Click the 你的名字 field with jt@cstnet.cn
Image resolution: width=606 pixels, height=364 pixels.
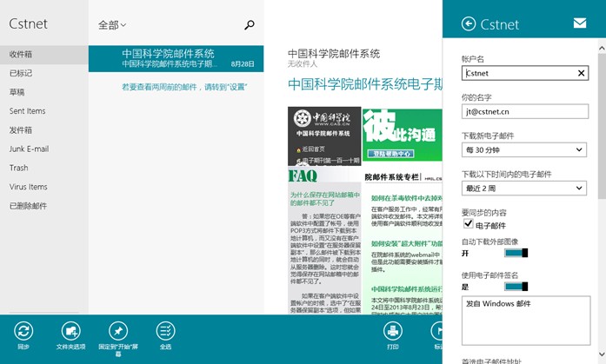[x=525, y=111]
